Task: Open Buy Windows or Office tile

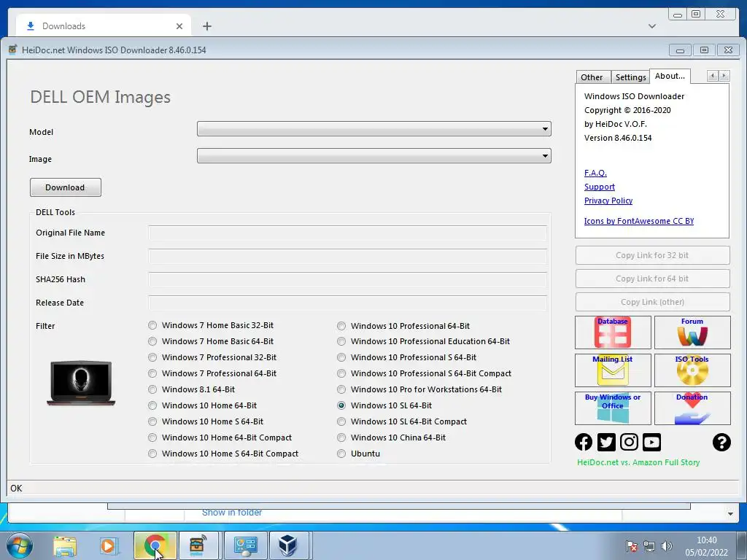Action: tap(613, 408)
